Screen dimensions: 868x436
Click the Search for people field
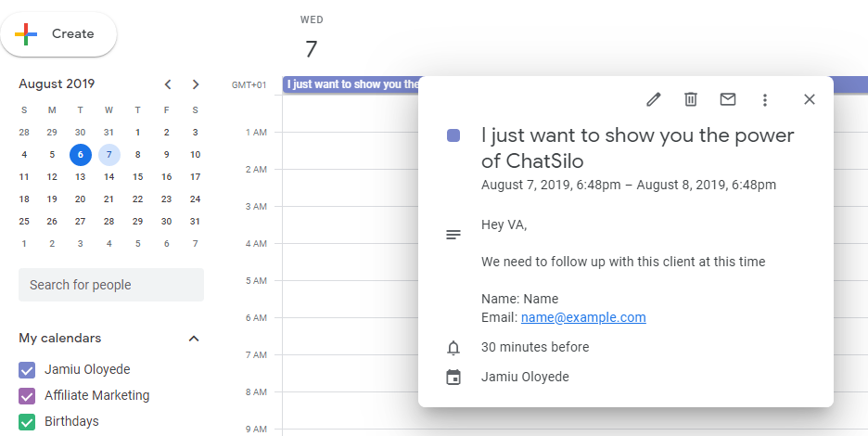pos(111,285)
